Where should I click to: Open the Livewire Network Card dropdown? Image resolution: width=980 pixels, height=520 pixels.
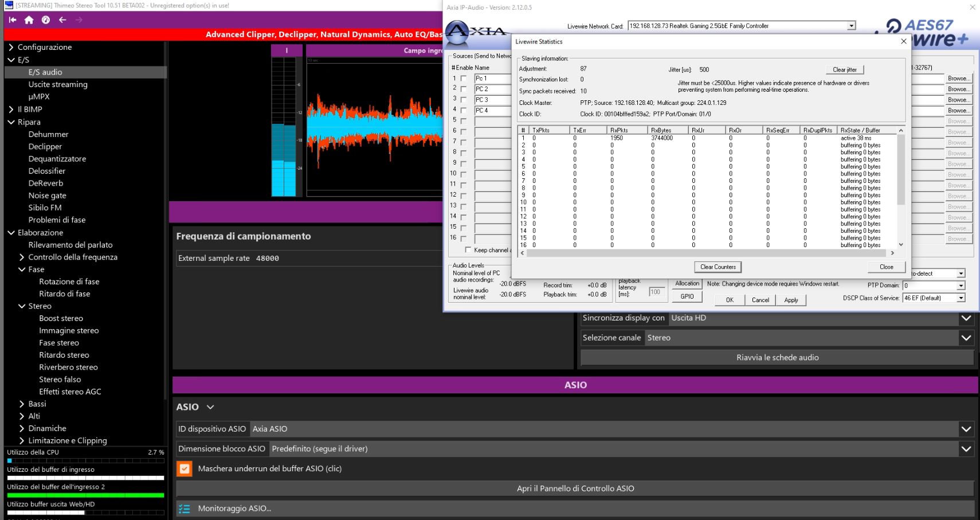[x=851, y=26]
